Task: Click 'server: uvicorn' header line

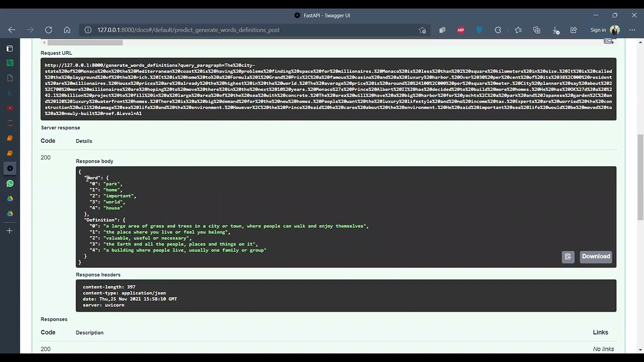Action: pos(104,305)
